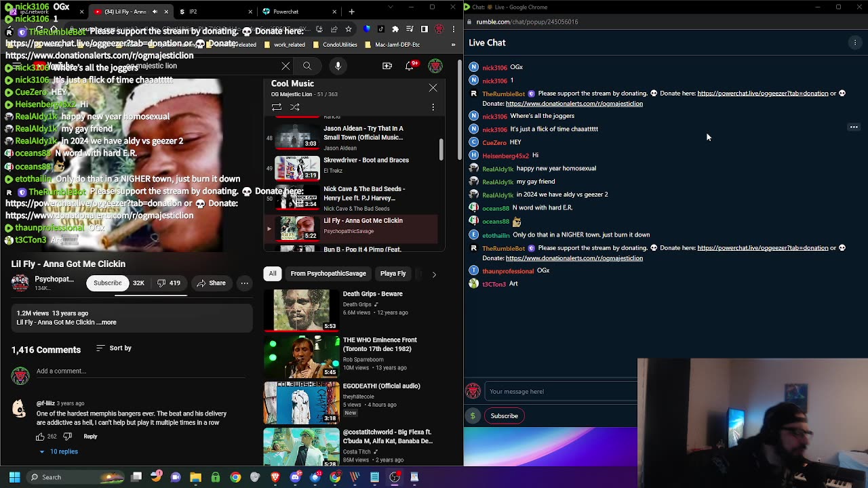Open more actions menu beside Share
This screenshot has height=488, width=868.
244,283
